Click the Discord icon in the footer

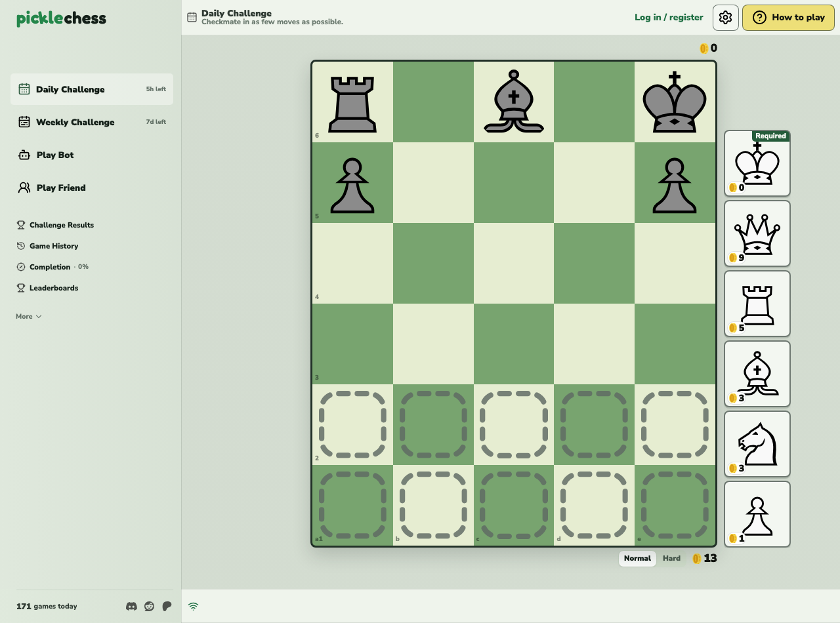coord(131,606)
